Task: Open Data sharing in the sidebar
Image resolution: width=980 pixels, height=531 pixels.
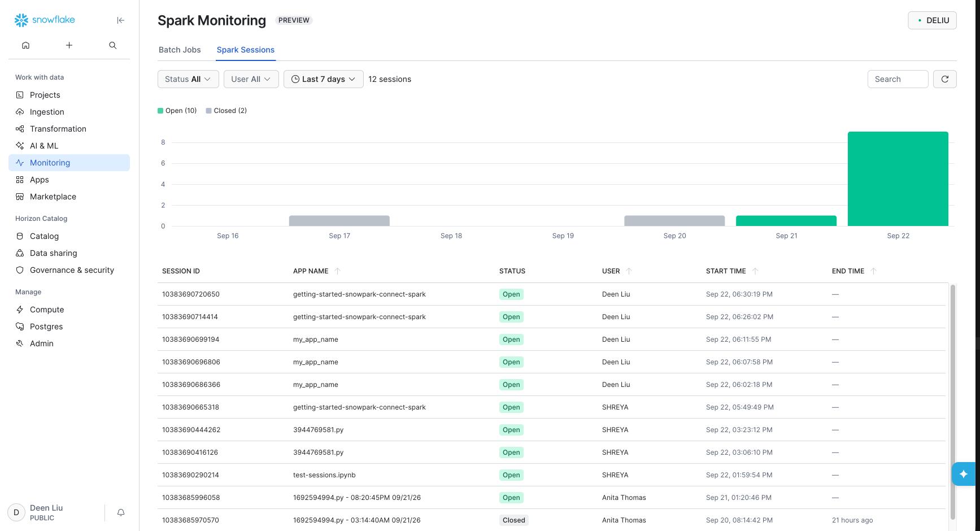Action: 69,253
